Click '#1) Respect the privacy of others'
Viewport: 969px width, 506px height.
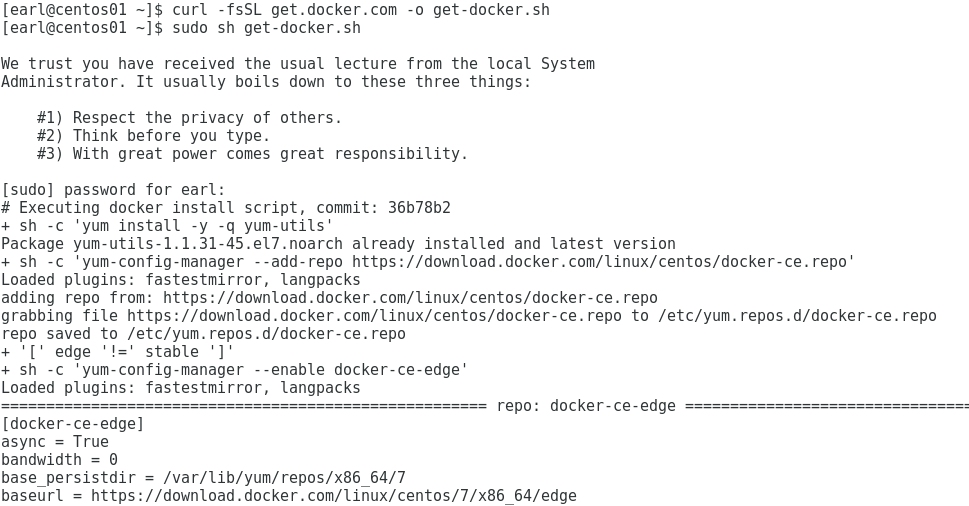(190, 117)
